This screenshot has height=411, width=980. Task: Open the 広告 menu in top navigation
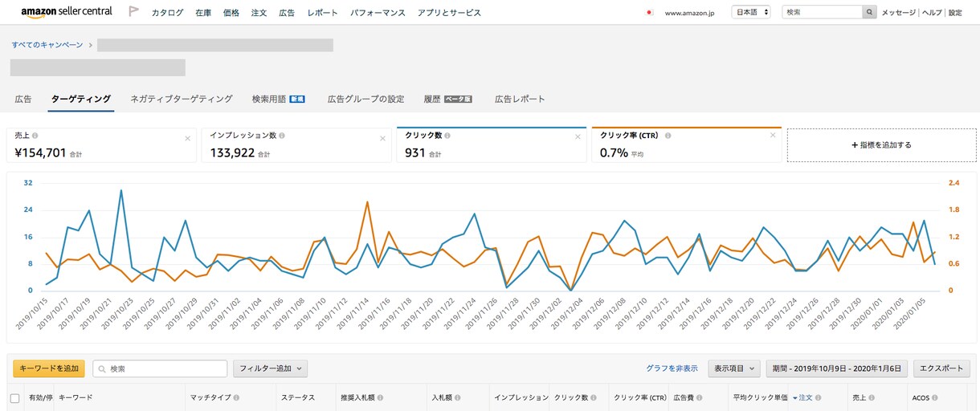287,13
